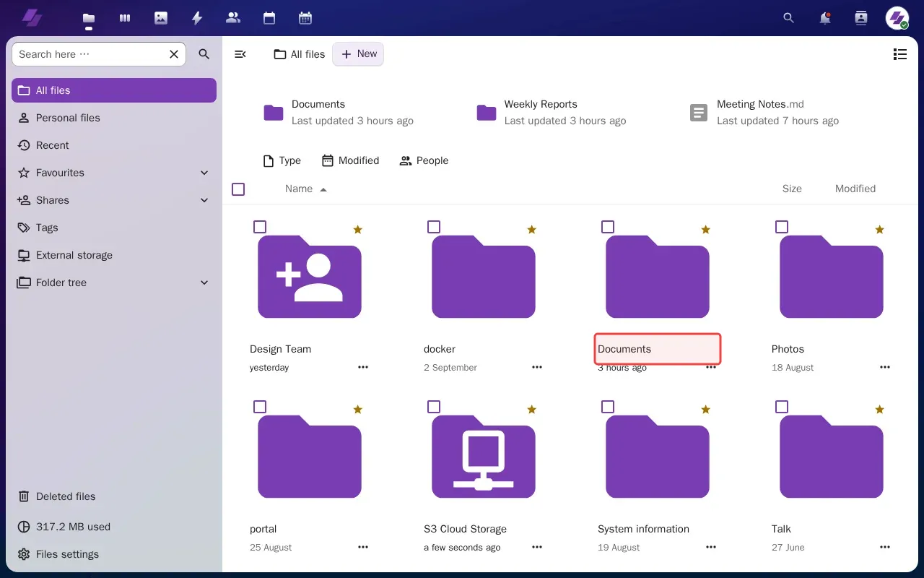The height and width of the screenshot is (578, 924).
Task: Switch to list view using the toggle icon
Action: coord(899,54)
